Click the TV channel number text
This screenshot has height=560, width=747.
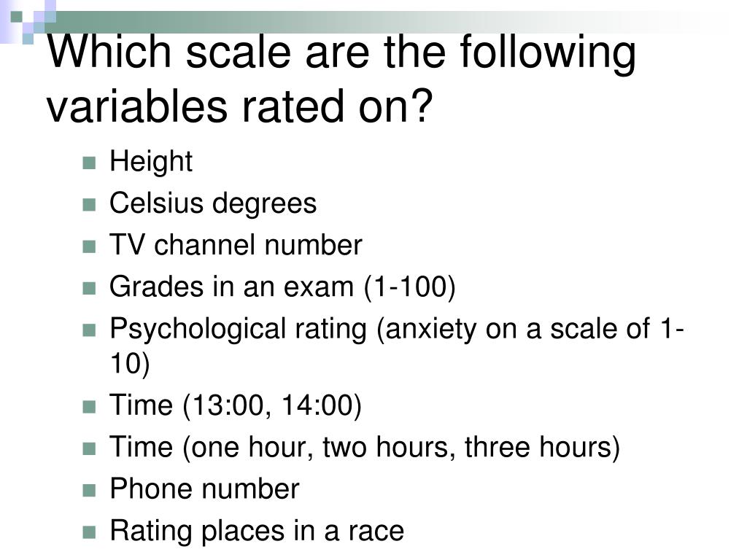coord(236,245)
